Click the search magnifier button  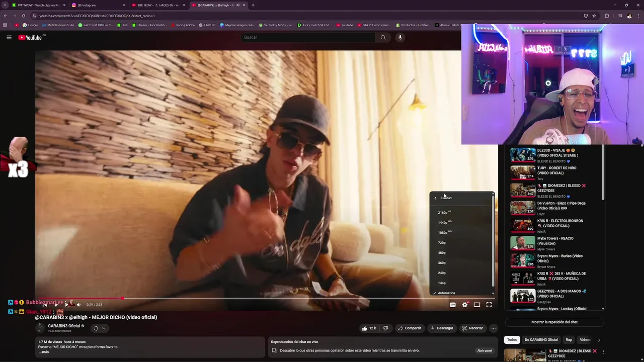click(x=383, y=37)
